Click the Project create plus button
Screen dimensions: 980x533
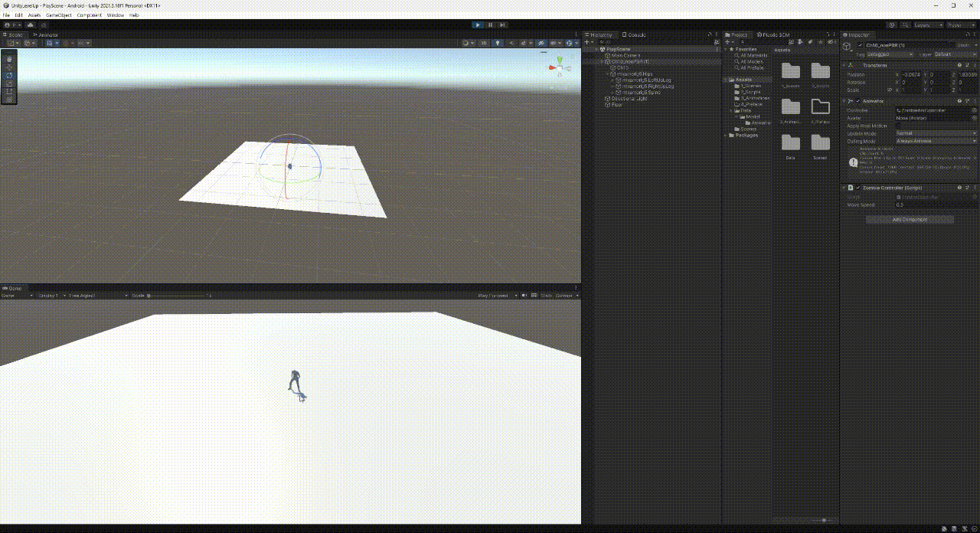730,42
